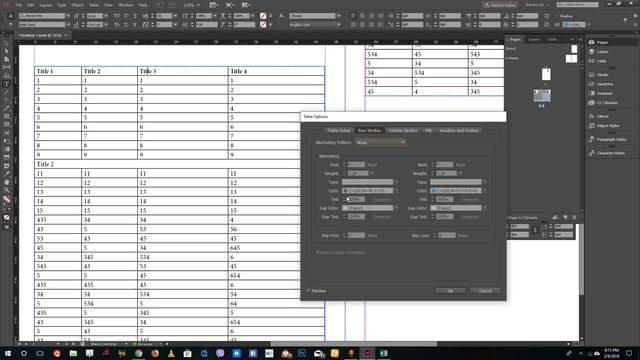Viewport: 640px width, 360px height.
Task: Open the Effects panel icon
Action: [591, 116]
